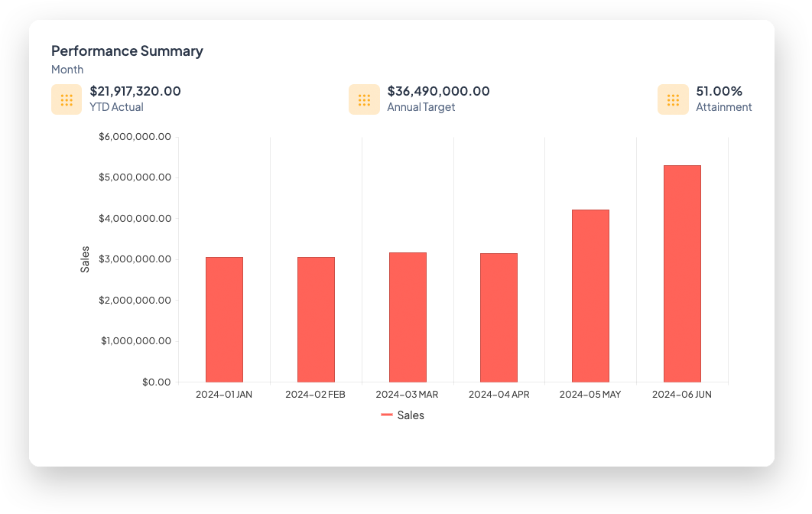Click the Performance Summary title
Image resolution: width=812 pixels, height=514 pixels.
[127, 51]
